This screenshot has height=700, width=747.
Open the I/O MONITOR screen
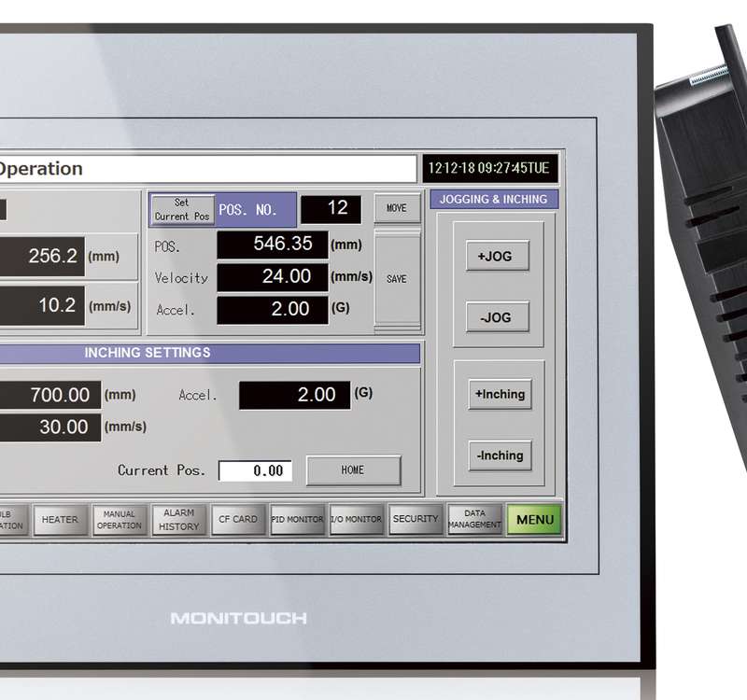click(356, 520)
